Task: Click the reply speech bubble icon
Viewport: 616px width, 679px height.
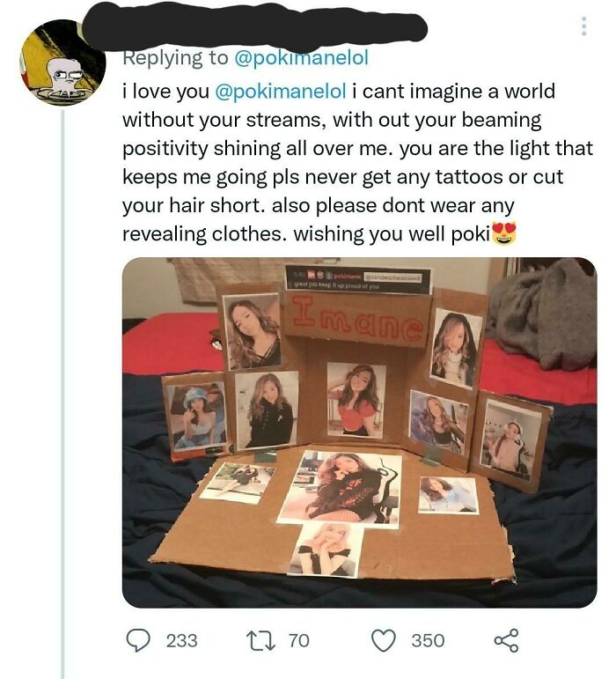Action: coord(136,640)
